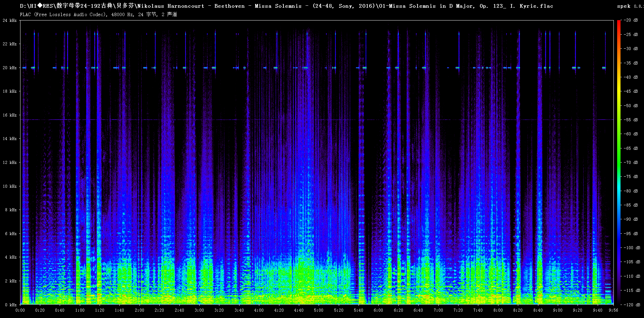Screen dimensions: 644x318
Task: Click the Nikolaus Harnoncourt text in the file path
Action: [171, 6]
